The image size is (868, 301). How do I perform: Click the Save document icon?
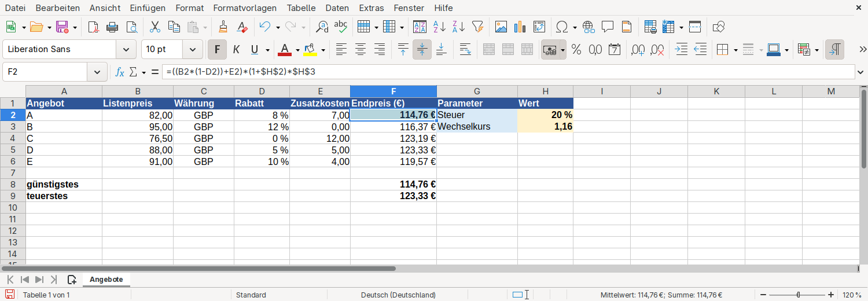click(x=62, y=27)
